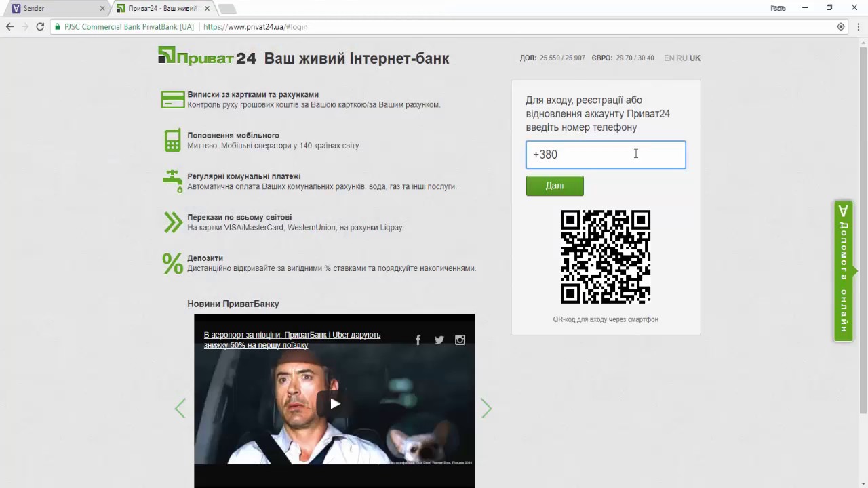This screenshot has width=868, height=488.
Task: Click the 'Регулярні комунальні платежі' heading
Action: tap(244, 176)
